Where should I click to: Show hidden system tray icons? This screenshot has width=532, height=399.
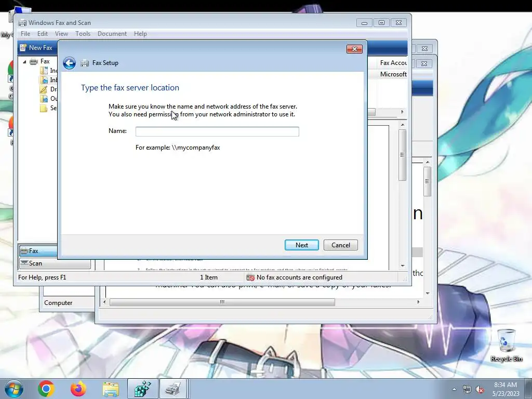tap(454, 389)
